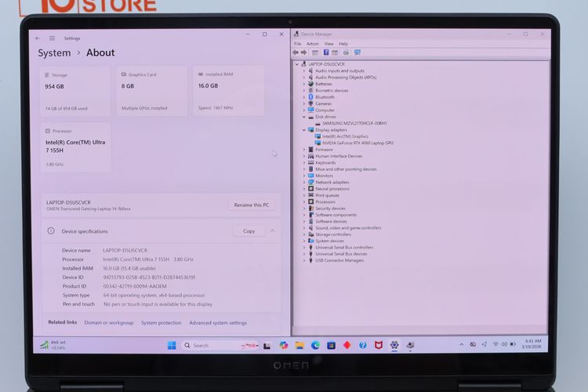Open Advanced system settings link
Image resolution: width=588 pixels, height=392 pixels.
click(218, 322)
